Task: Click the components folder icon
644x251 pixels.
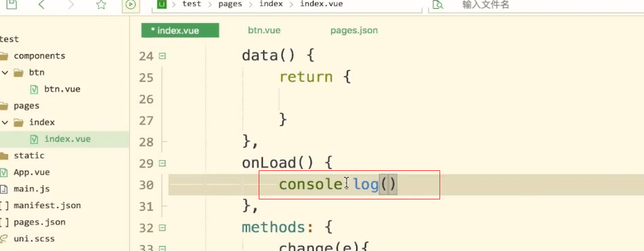Action: point(4,56)
